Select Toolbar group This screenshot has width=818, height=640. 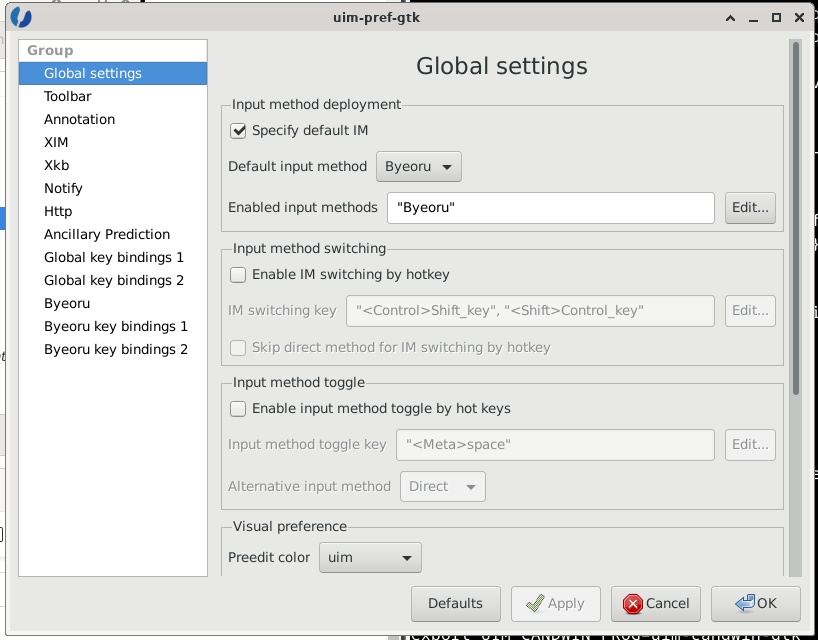pyautogui.click(x=113, y=96)
